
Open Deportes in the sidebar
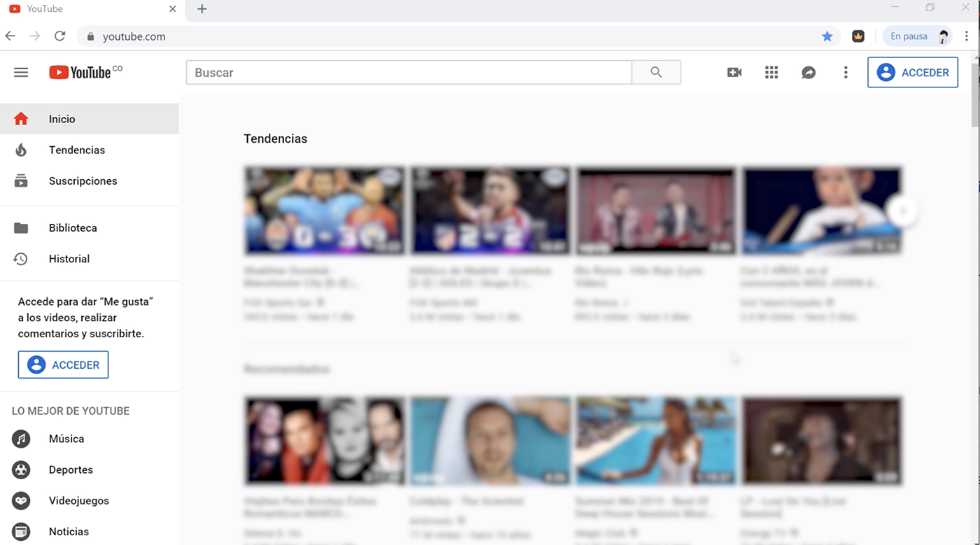[90, 469]
